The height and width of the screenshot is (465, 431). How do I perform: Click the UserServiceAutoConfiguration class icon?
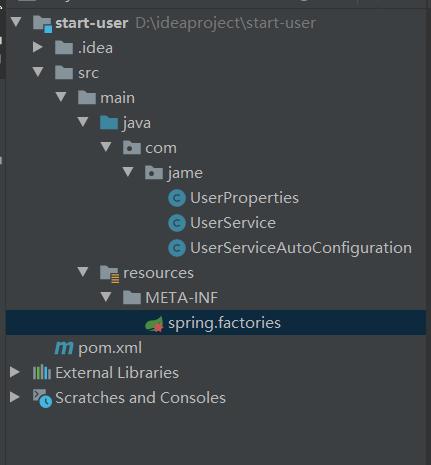(177, 248)
